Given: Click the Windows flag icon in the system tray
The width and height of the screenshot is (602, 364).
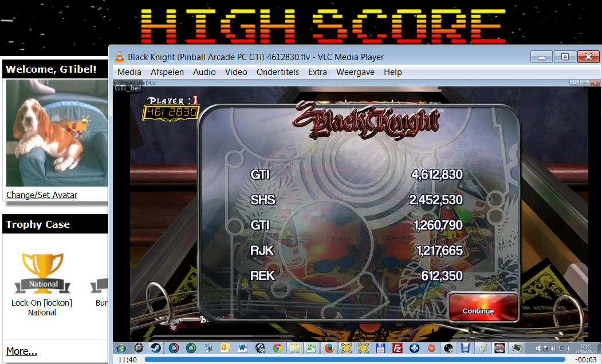Looking at the screenshot, I should 537,349.
